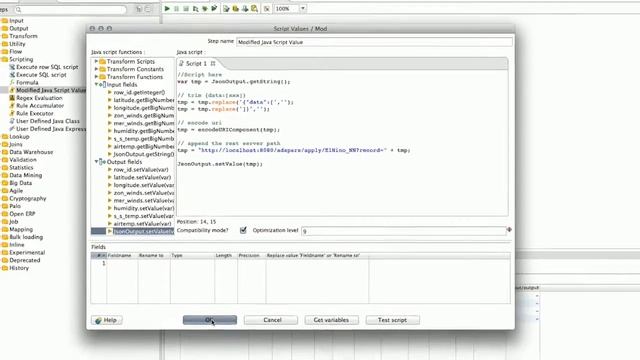Click the show results toolbar icon
640x360 pixels.
(x=267, y=8)
